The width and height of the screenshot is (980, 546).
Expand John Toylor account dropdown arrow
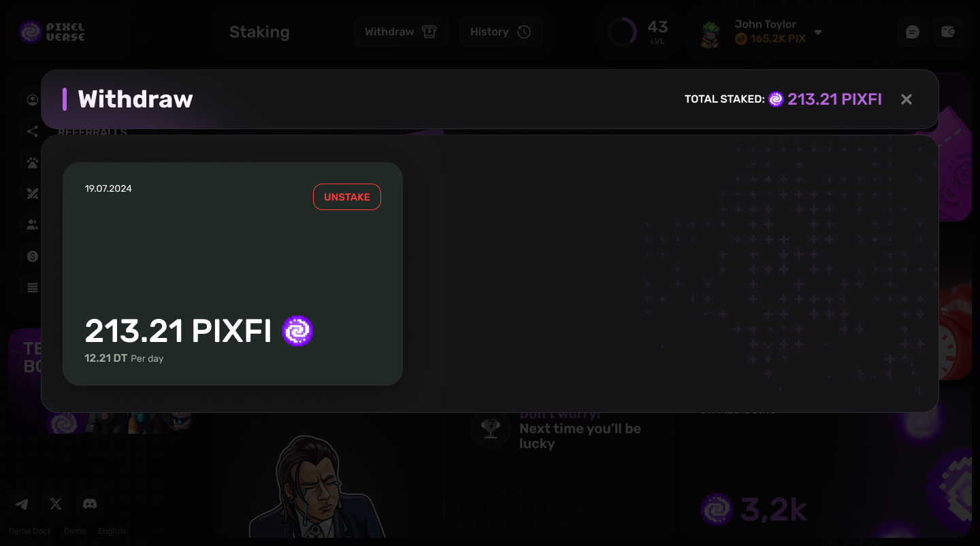pos(818,33)
